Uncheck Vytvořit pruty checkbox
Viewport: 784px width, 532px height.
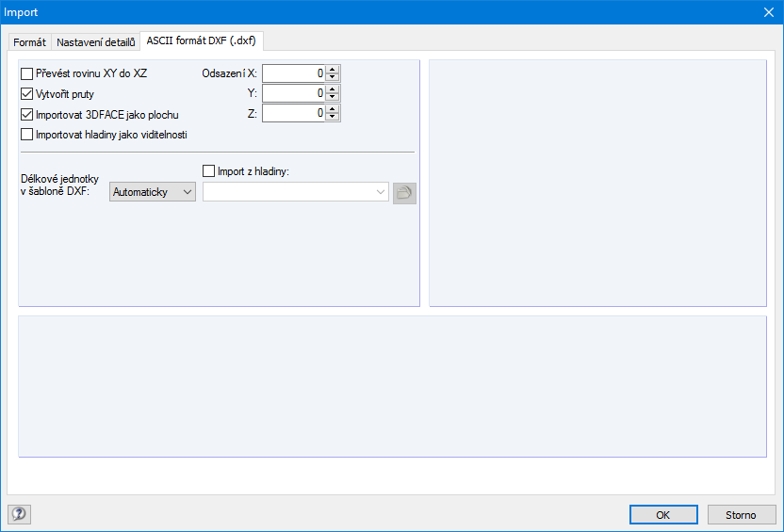tap(27, 94)
